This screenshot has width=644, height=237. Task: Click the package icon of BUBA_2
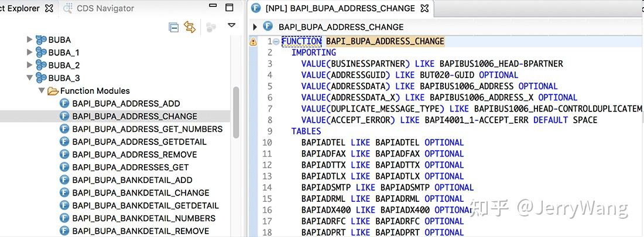[40, 66]
